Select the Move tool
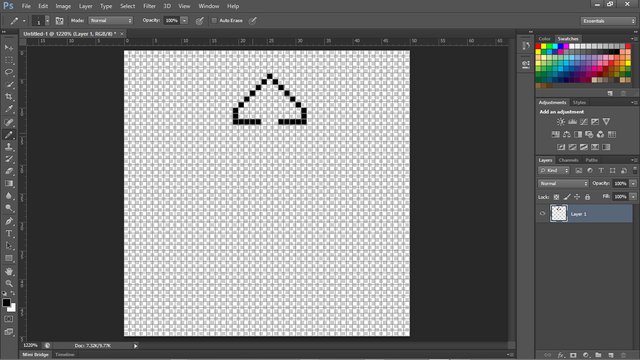Viewport: 640px width, 360px height. [9, 48]
